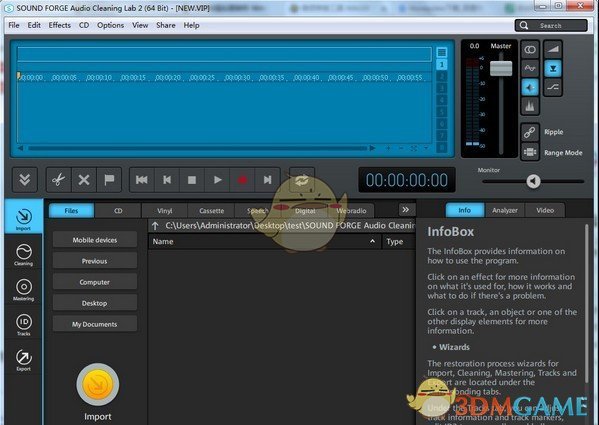This screenshot has width=599, height=425.
Task: Click the Desktop shortcut button
Action: tap(95, 303)
